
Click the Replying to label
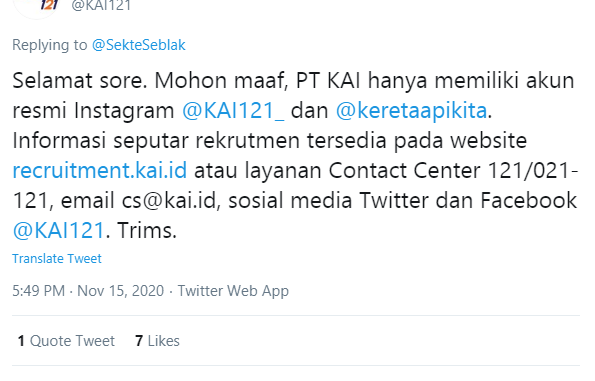50,45
